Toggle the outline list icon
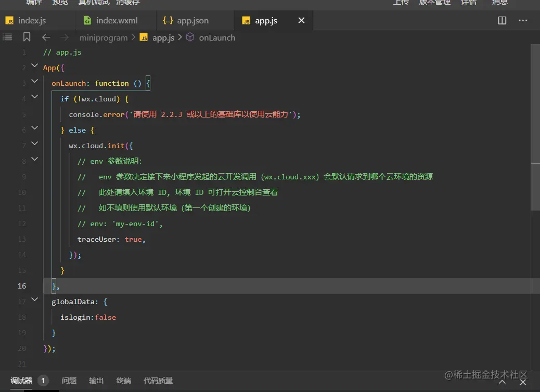 tap(7, 37)
